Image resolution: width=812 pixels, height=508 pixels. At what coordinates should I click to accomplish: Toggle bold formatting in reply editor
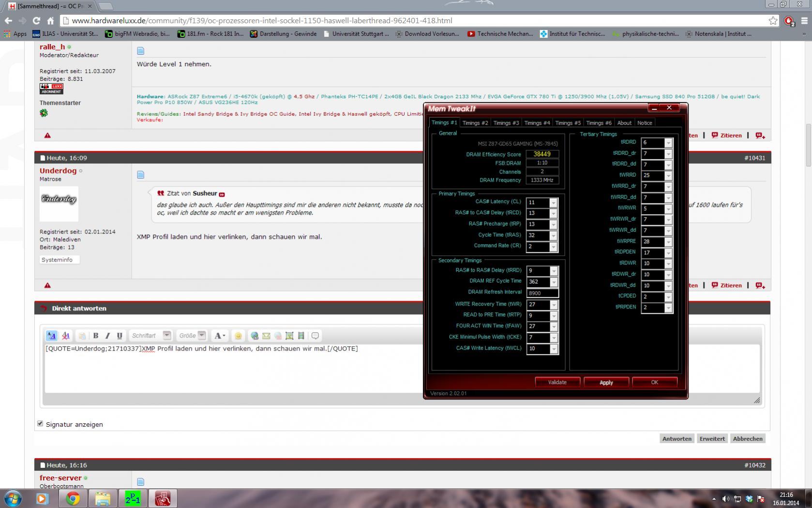pyautogui.click(x=96, y=336)
